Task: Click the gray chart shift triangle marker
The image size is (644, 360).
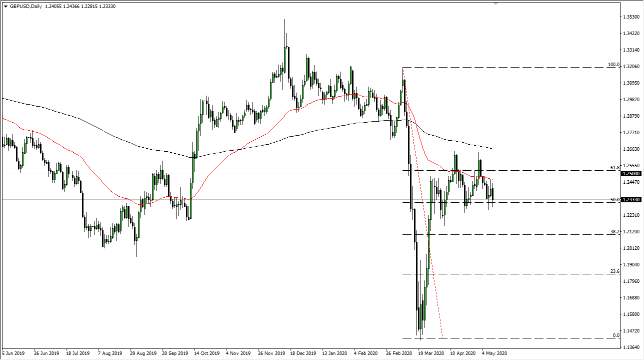Action: pyautogui.click(x=495, y=3)
